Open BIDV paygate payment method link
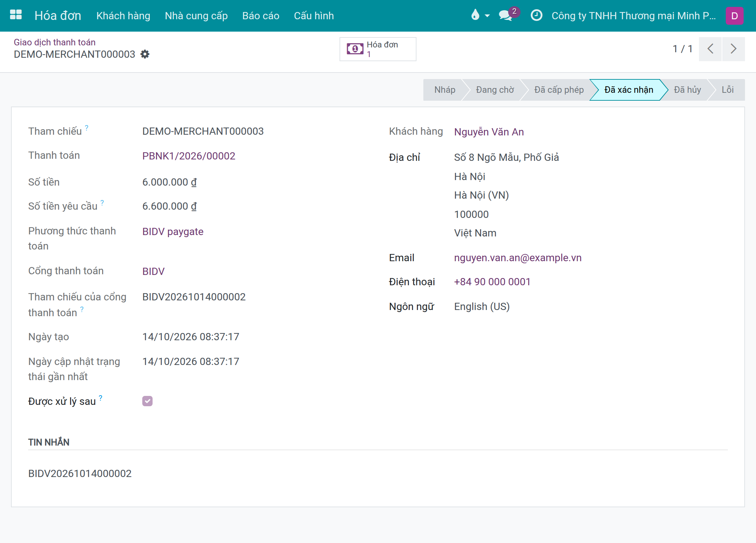 point(173,232)
